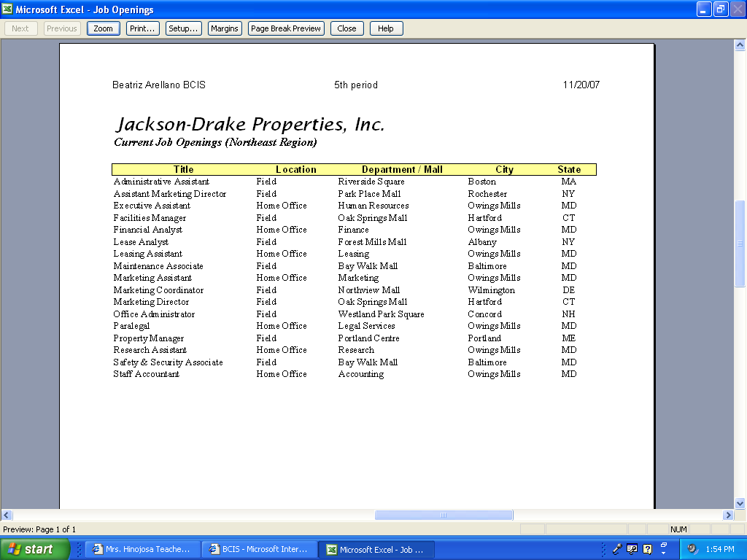The image size is (747, 560).
Task: Click the volume speaker icon in system tray
Action: point(692,549)
